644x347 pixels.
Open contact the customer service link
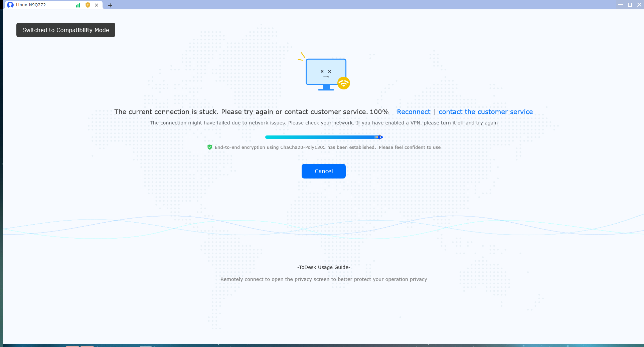(x=486, y=112)
